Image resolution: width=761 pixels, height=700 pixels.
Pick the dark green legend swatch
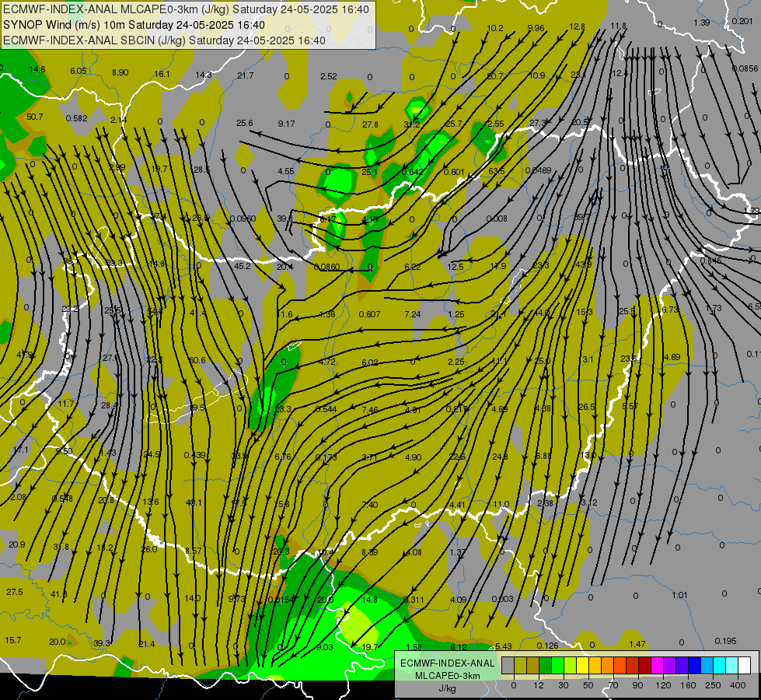click(545, 666)
